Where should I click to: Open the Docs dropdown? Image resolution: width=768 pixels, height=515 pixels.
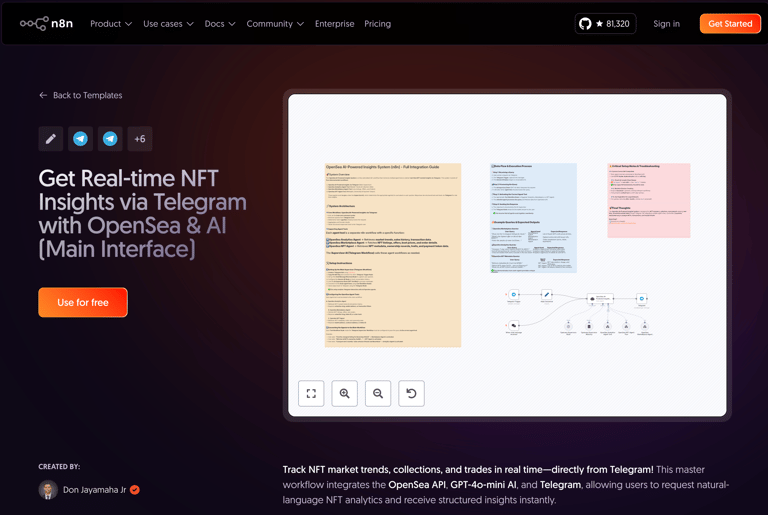click(219, 24)
